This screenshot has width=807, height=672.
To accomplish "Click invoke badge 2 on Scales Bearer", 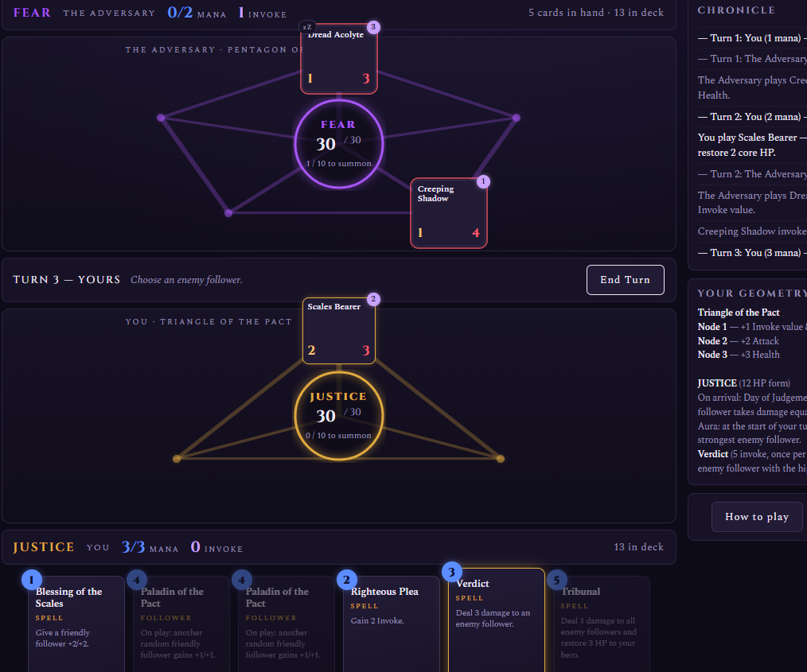I will pos(373,299).
